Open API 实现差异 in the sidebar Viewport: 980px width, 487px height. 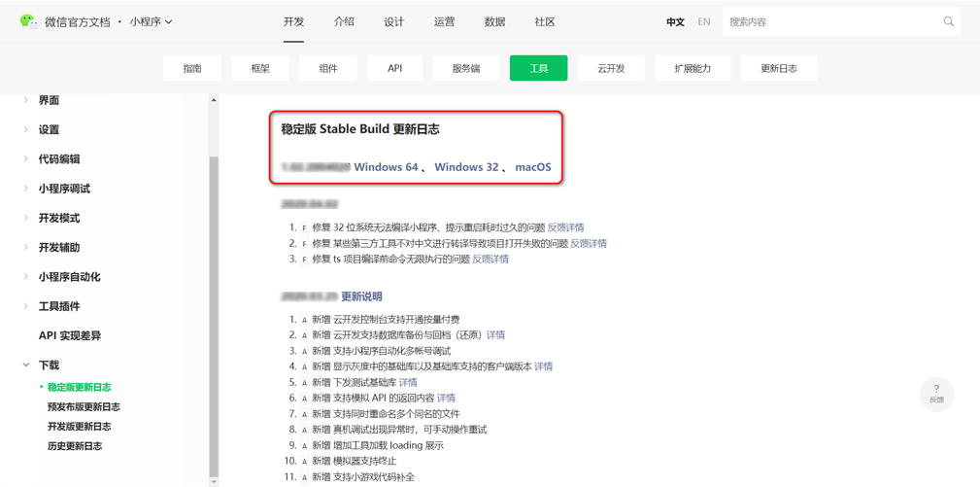pyautogui.click(x=70, y=335)
